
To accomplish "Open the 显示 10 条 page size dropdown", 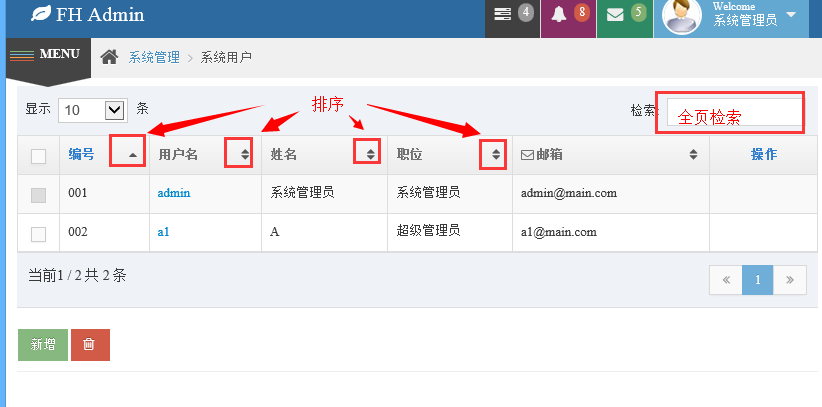I will pyautogui.click(x=93, y=110).
